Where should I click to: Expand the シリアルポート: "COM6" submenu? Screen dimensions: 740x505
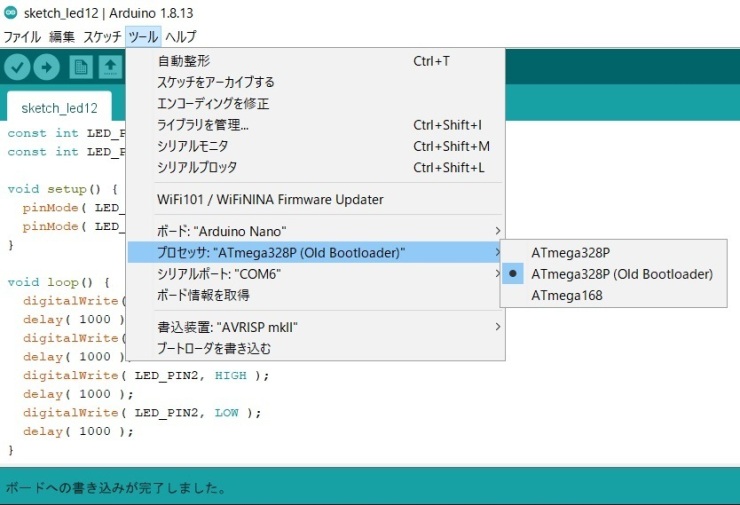316,274
